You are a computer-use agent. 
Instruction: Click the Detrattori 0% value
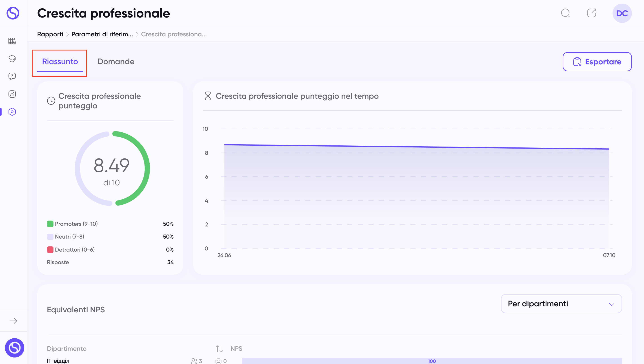(170, 250)
